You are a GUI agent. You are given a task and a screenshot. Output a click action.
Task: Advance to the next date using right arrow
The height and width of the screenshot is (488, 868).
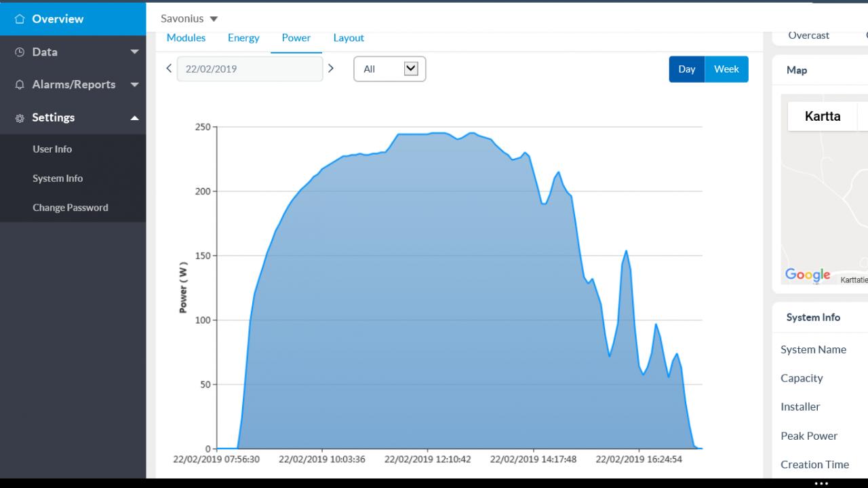point(331,68)
